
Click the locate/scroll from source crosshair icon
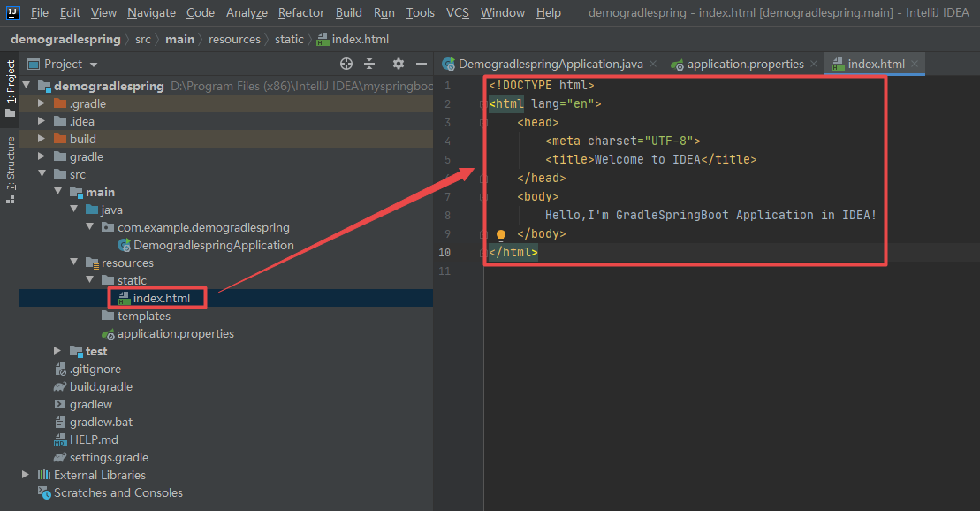tap(346, 64)
